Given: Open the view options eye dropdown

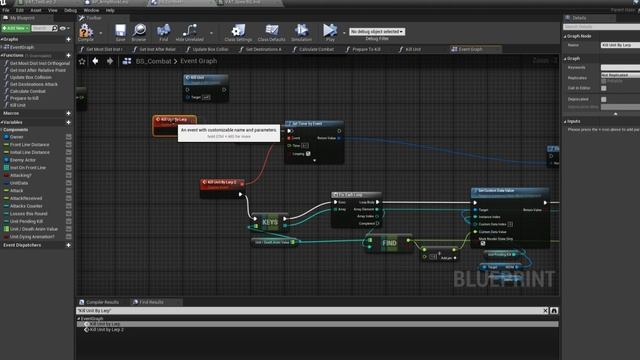Looking at the screenshot, I should (64, 28).
